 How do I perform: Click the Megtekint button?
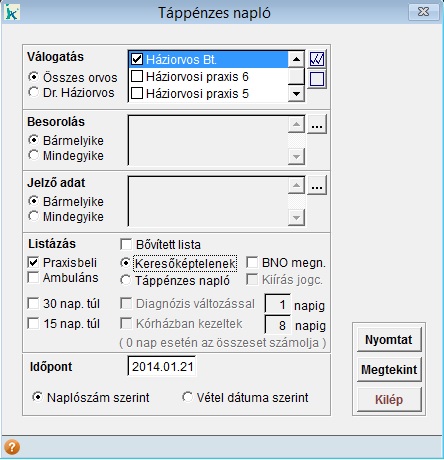pyautogui.click(x=389, y=370)
